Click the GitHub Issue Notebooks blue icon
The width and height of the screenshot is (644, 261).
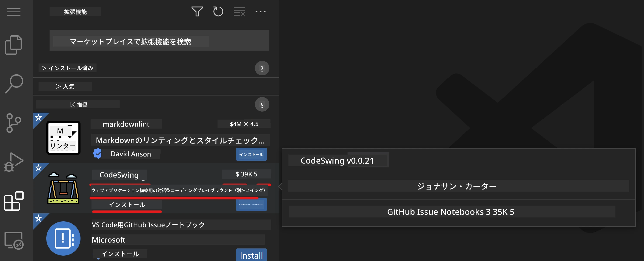(63, 238)
